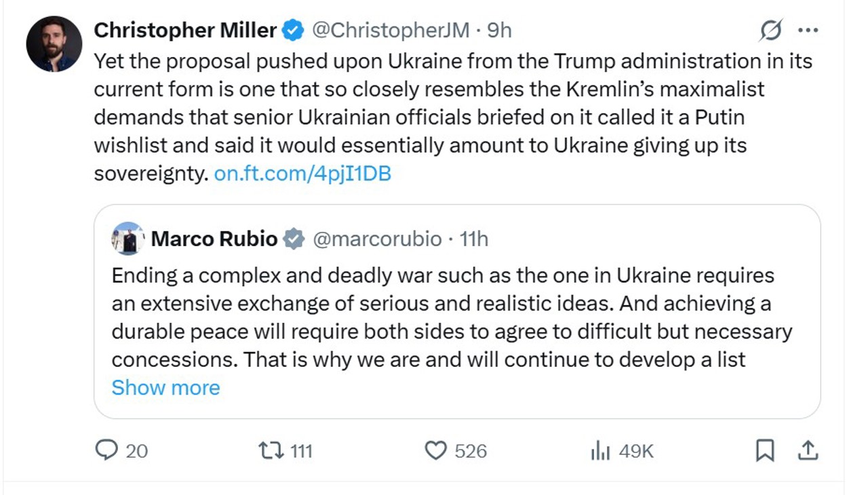Bookmark this post
The height and width of the screenshot is (495, 868).
[x=765, y=450]
